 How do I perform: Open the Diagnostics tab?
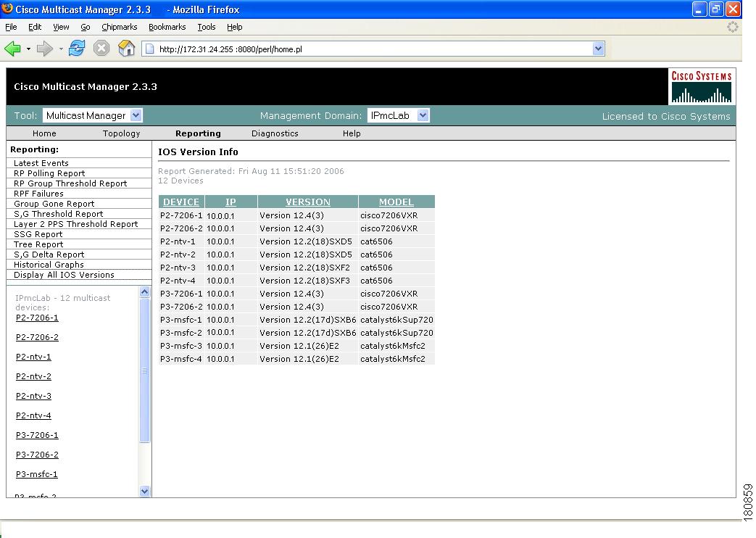point(275,133)
